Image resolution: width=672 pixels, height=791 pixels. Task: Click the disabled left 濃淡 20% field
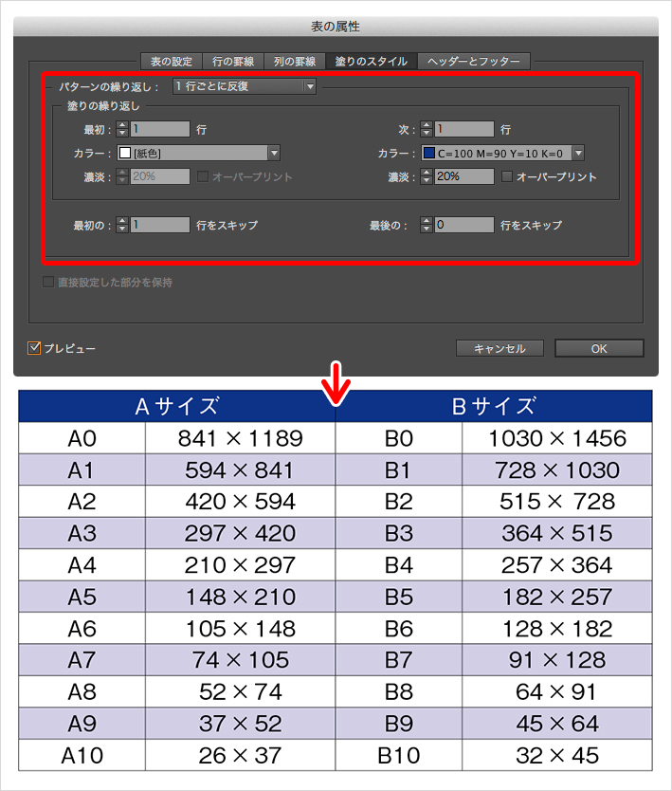point(160,176)
